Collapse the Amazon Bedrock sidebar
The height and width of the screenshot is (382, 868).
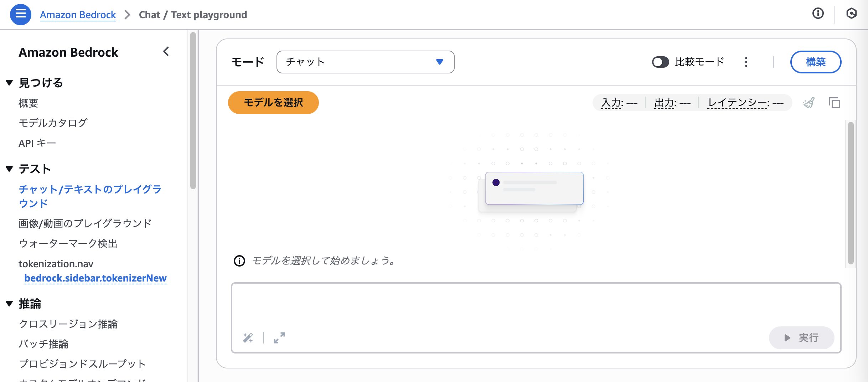tap(166, 52)
